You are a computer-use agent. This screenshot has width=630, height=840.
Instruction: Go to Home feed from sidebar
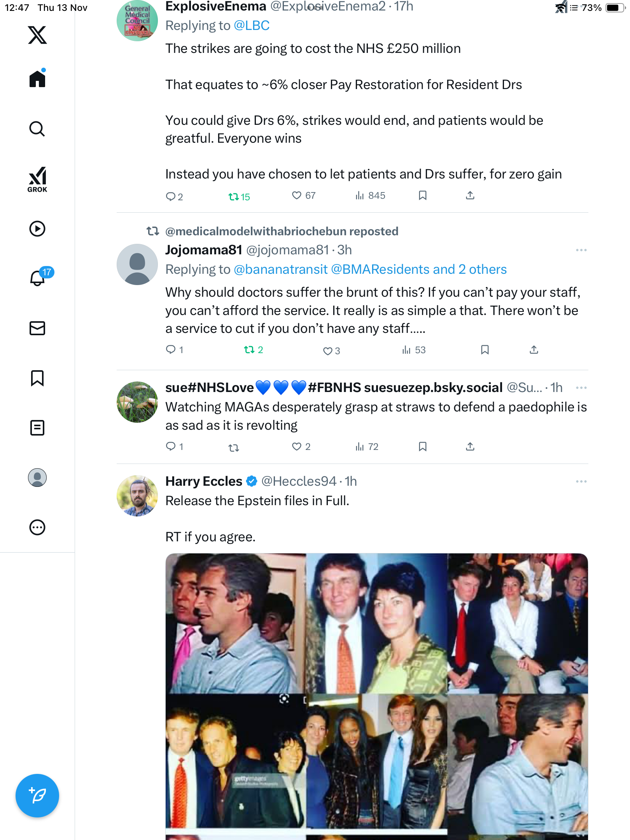[x=37, y=79]
